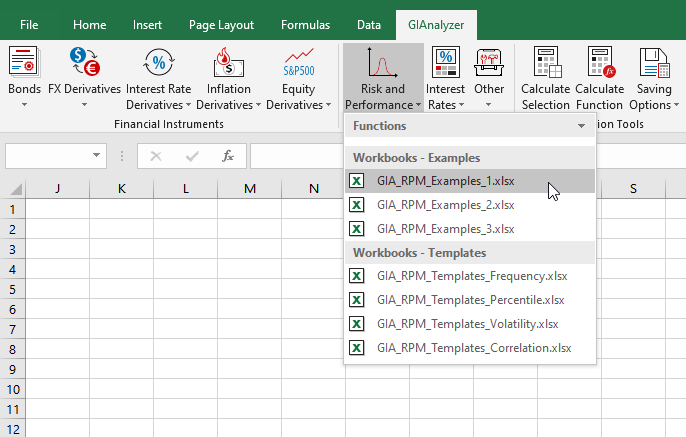
Task: Open the Interest Rate Derivatives percent icon
Action: coord(158,62)
